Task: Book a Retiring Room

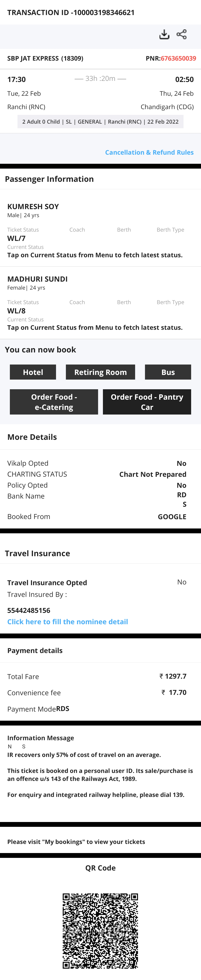Action: (100, 372)
